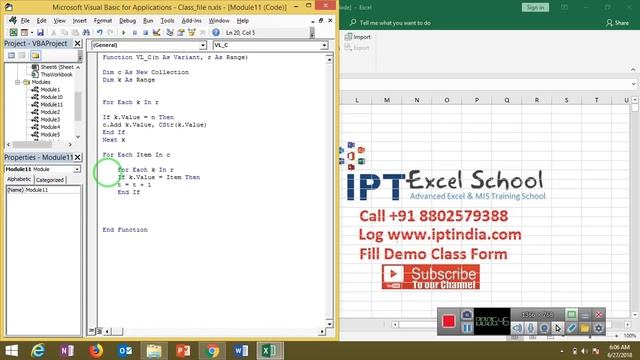Screen dimensions: 640x360
Task: Save the VBA project with floppy icon
Action: tap(40, 32)
